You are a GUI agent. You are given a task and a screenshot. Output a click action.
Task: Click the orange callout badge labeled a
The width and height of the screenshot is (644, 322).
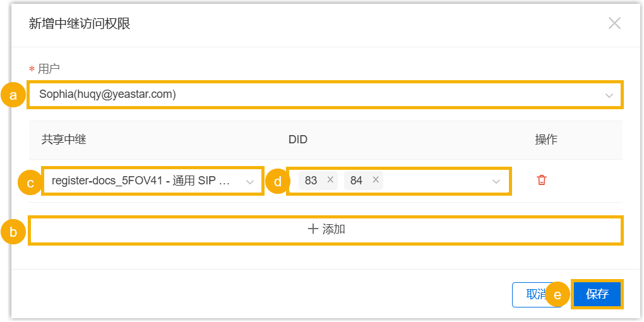pyautogui.click(x=13, y=95)
